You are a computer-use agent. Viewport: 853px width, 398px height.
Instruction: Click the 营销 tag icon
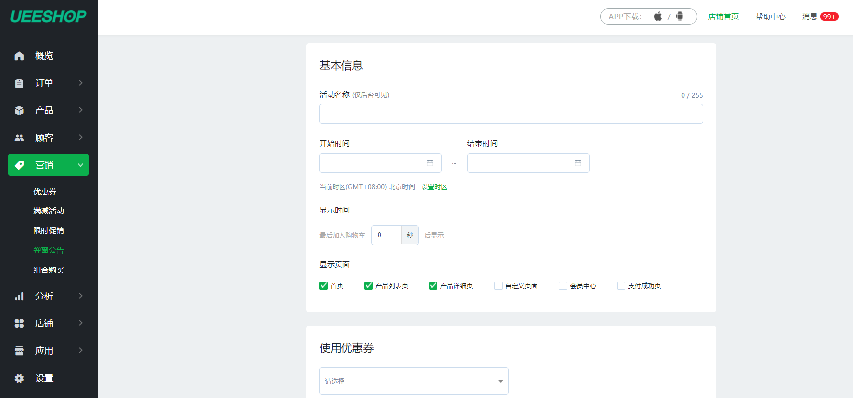(19, 165)
